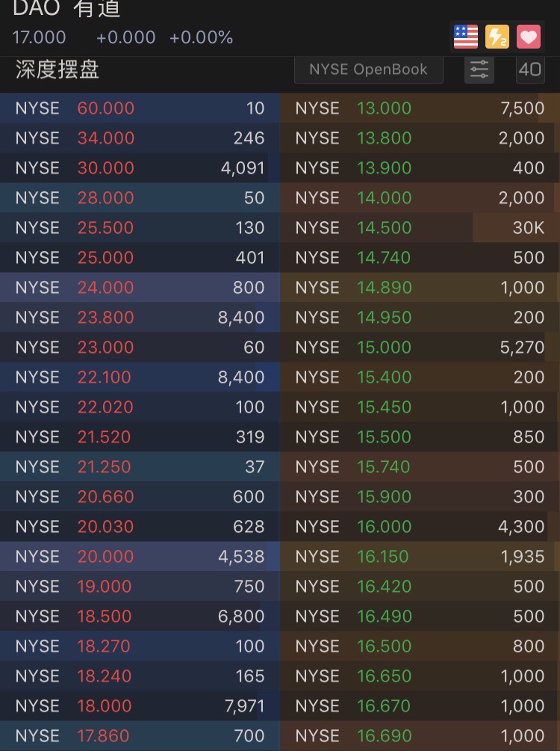
Task: Tap the yellow lightning Level 2 icon
Action: [497, 37]
